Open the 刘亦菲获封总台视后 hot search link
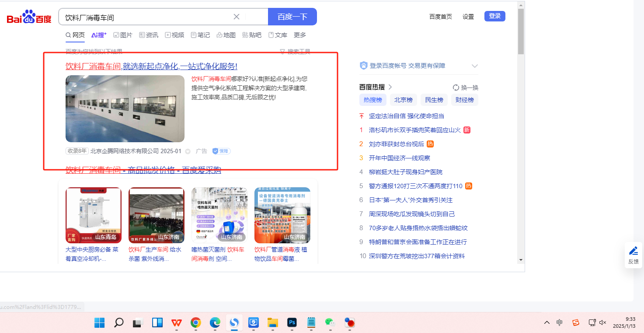 pyautogui.click(x=396, y=144)
